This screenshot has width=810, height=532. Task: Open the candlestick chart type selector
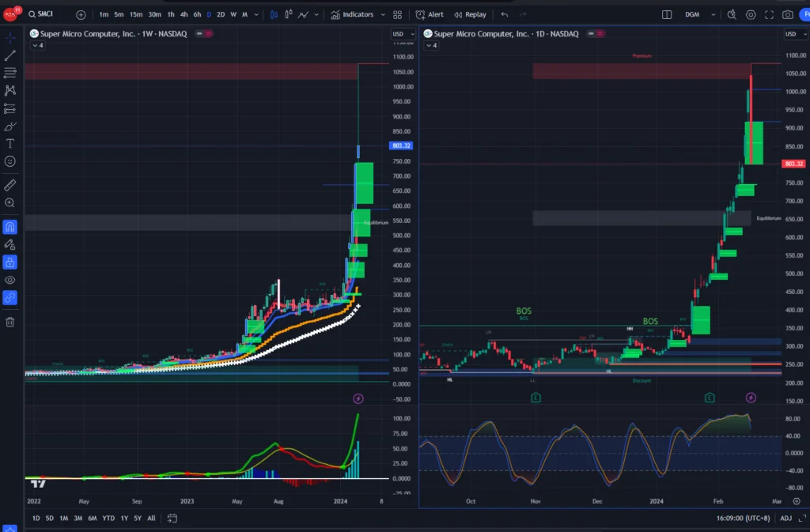[274, 14]
